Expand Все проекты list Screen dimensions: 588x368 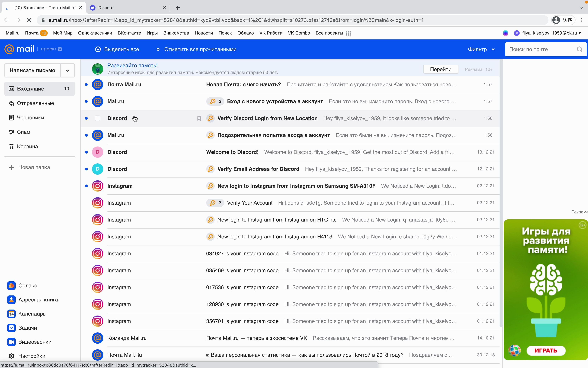tap(333, 33)
